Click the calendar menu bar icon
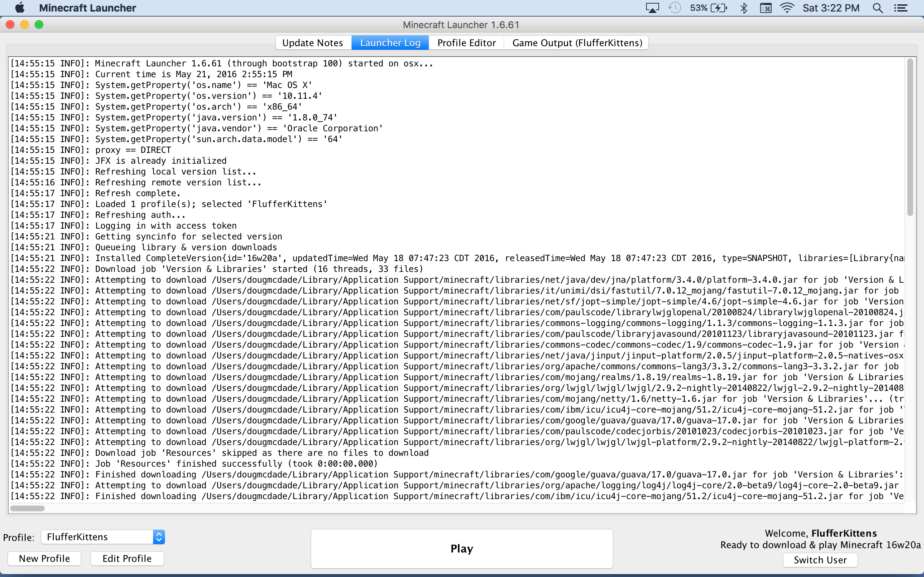 click(x=765, y=8)
